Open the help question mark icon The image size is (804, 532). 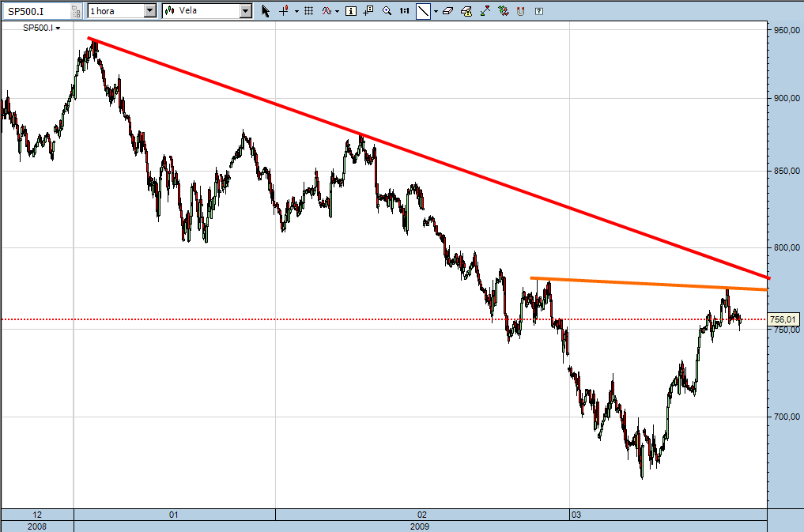point(539,11)
